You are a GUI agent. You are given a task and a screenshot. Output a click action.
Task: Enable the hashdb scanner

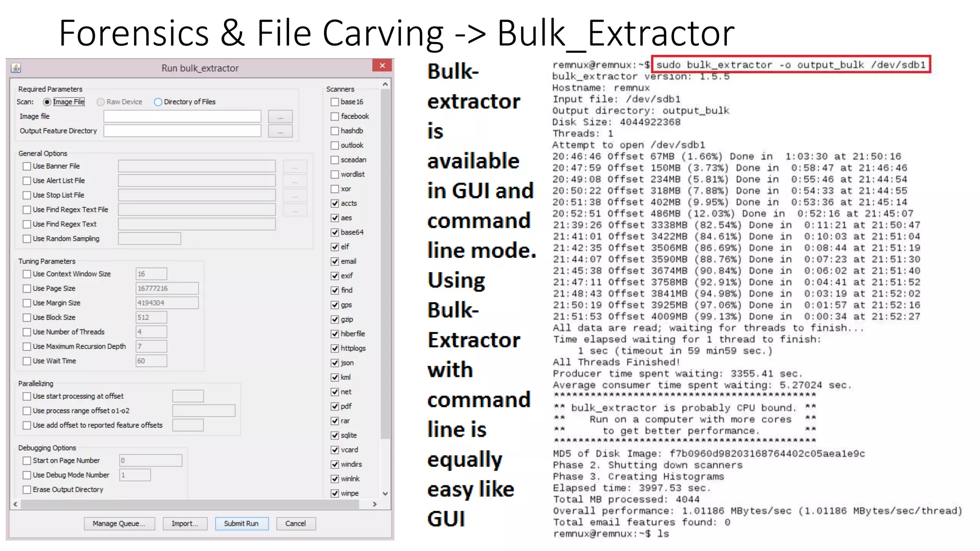(x=335, y=131)
